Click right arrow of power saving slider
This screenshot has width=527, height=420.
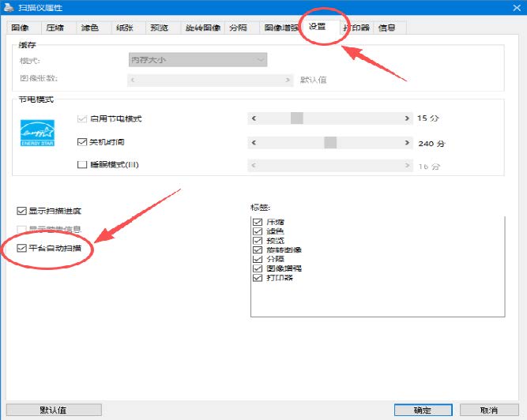(407, 118)
